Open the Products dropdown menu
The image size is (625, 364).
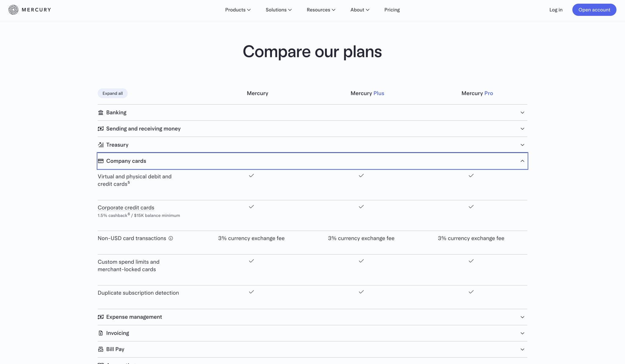coord(238,10)
